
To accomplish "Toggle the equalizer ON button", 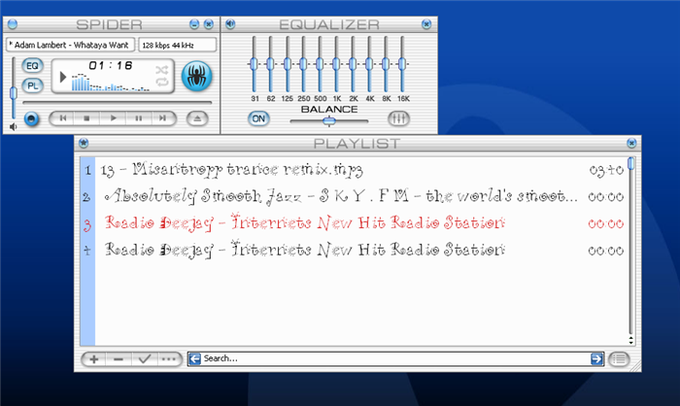I will pos(258,118).
